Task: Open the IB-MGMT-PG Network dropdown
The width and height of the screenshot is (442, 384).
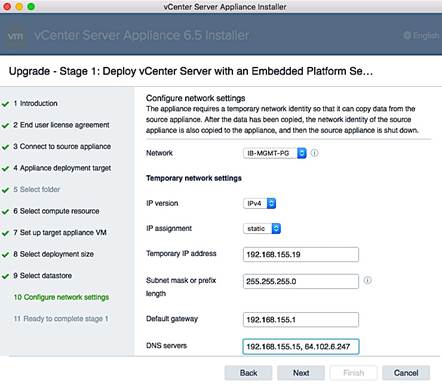Action: [275, 153]
